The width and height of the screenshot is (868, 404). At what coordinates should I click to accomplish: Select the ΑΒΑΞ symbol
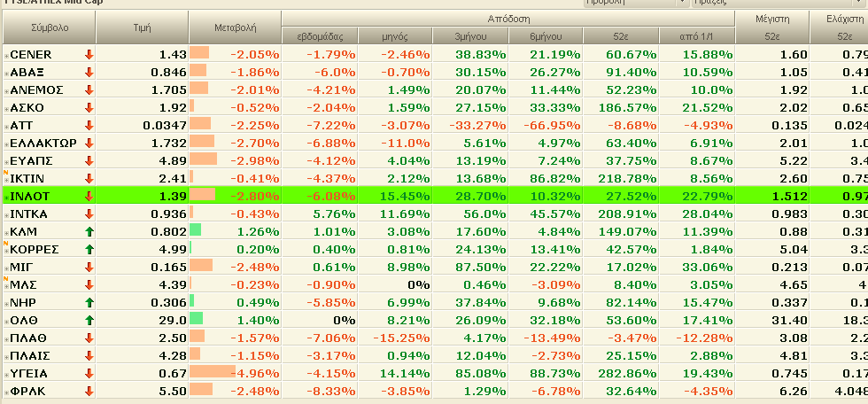click(27, 72)
